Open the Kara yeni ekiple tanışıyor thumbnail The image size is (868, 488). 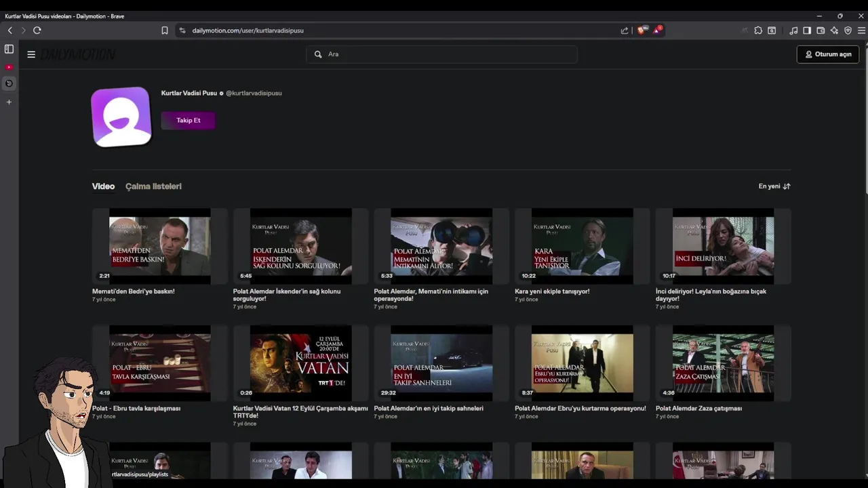click(583, 246)
